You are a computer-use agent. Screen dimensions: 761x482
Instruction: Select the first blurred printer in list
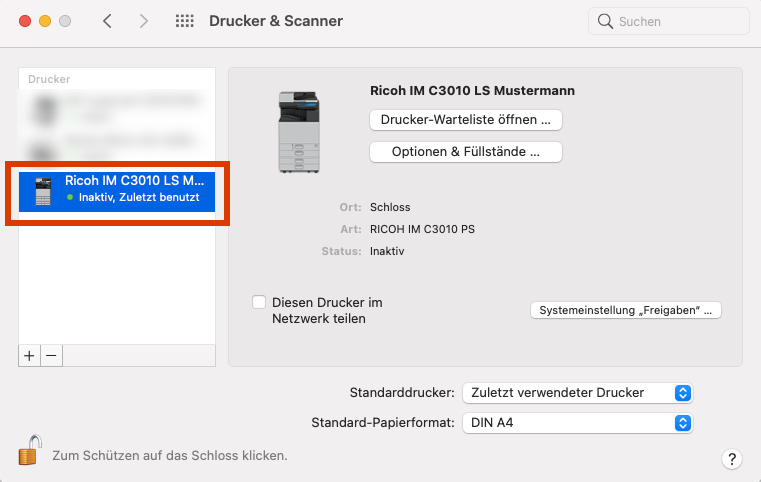pyautogui.click(x=117, y=109)
